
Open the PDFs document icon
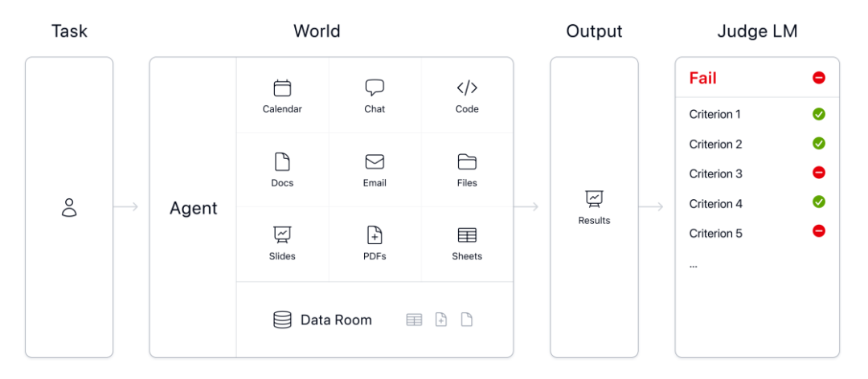[375, 235]
